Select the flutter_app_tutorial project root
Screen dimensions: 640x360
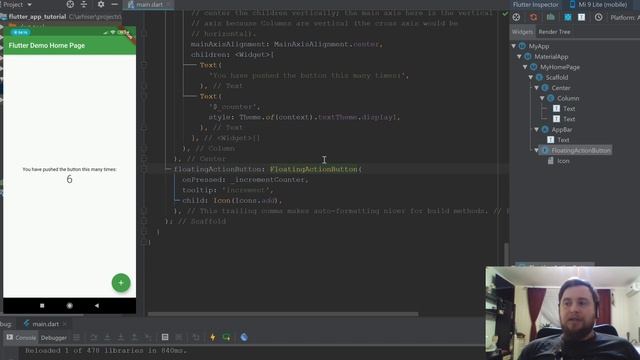[37, 17]
